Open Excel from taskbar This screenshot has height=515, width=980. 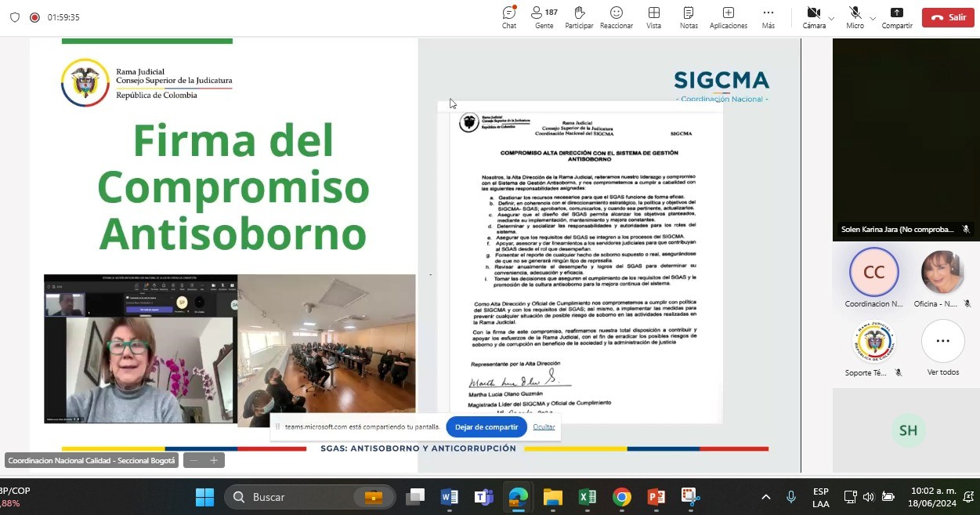[x=587, y=497]
